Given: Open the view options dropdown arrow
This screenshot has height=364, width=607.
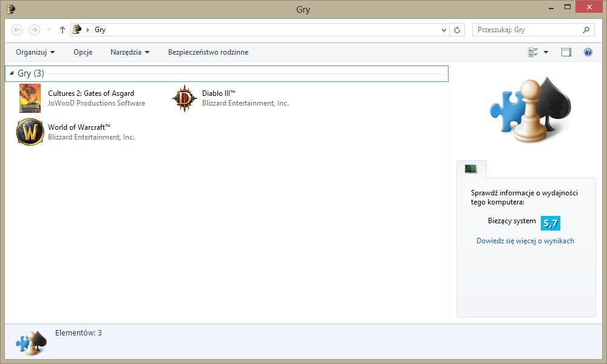Looking at the screenshot, I should pyautogui.click(x=546, y=52).
